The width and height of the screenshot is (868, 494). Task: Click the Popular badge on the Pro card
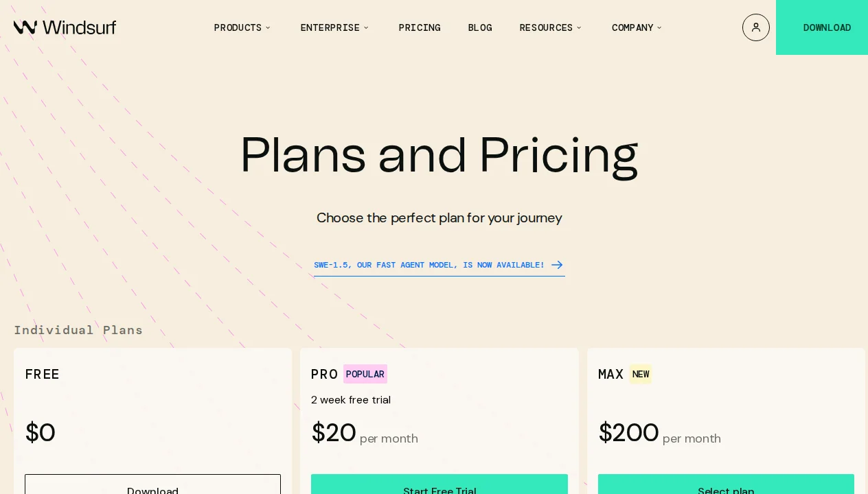pos(365,374)
